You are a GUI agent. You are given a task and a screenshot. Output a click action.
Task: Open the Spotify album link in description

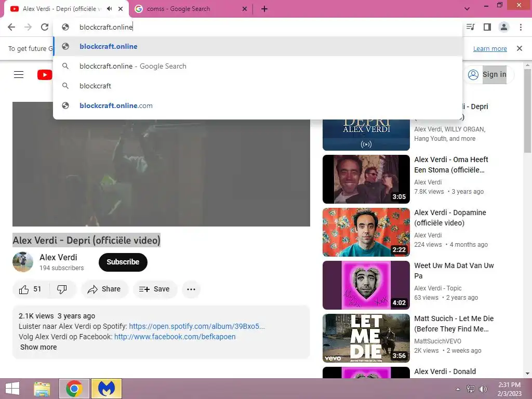197,326
